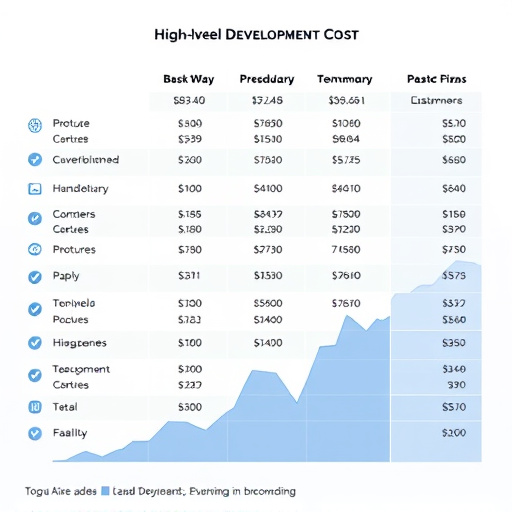This screenshot has height=512, width=512.
Task: Click the chart icon beside Handeltary
Action: [x=35, y=189]
